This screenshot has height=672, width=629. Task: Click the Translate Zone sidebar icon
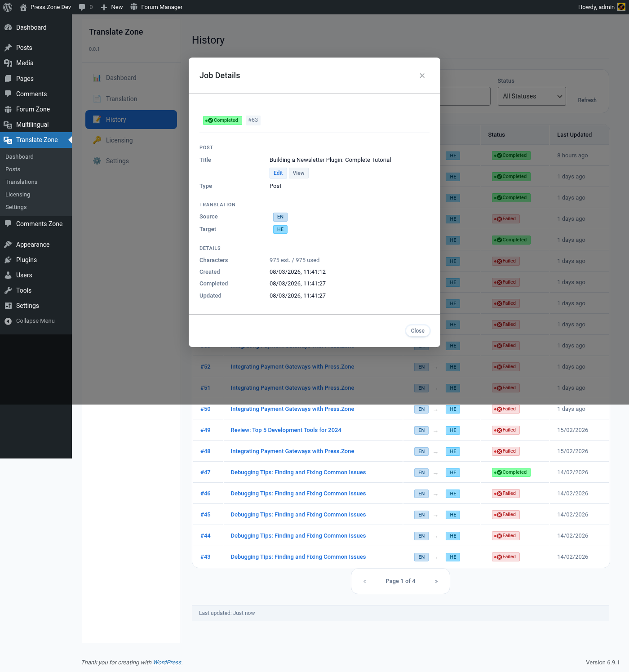[x=8, y=140]
